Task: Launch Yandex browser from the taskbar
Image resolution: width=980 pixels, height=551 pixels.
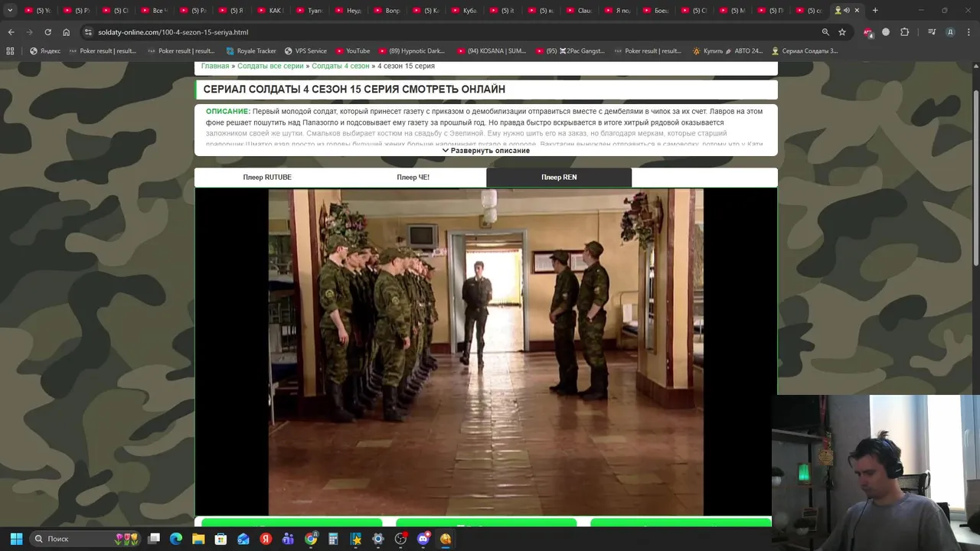Action: coord(266,539)
